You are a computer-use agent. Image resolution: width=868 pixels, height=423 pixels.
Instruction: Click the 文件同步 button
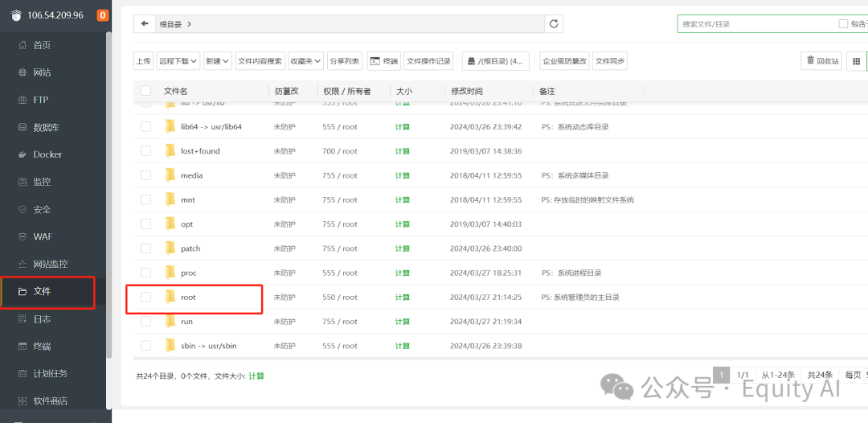click(x=610, y=61)
